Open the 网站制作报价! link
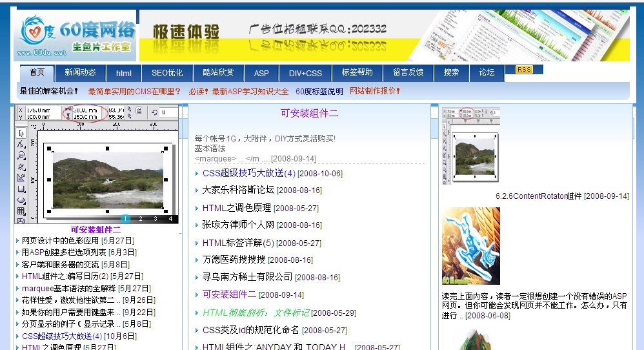The image size is (644, 350). point(375,91)
